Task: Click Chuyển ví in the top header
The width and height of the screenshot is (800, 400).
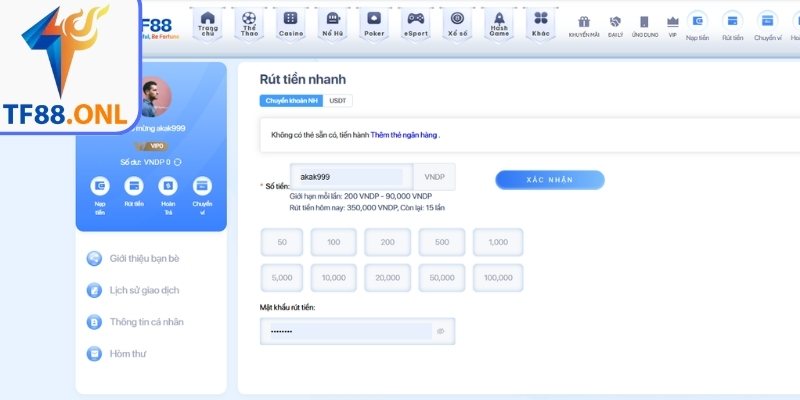Action: point(767,26)
